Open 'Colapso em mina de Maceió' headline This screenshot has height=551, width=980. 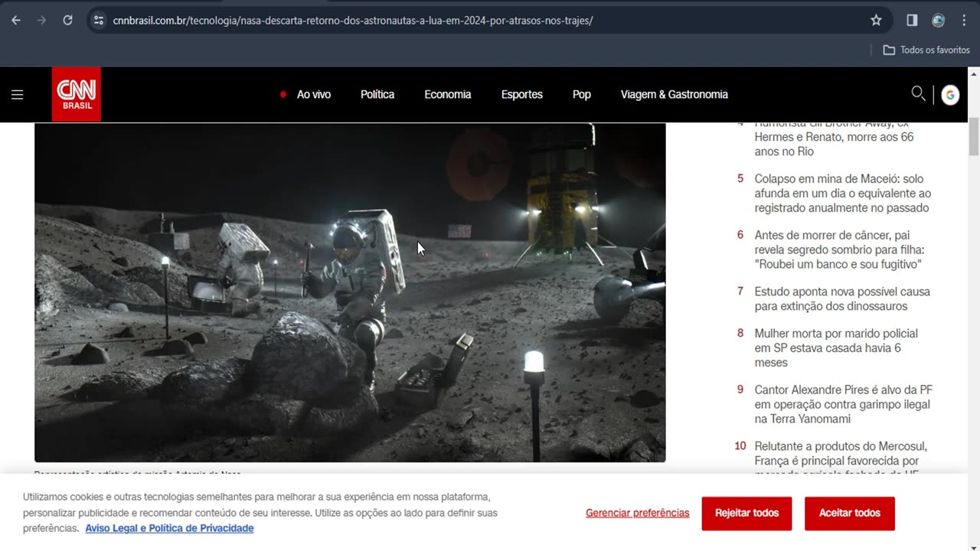tap(842, 194)
